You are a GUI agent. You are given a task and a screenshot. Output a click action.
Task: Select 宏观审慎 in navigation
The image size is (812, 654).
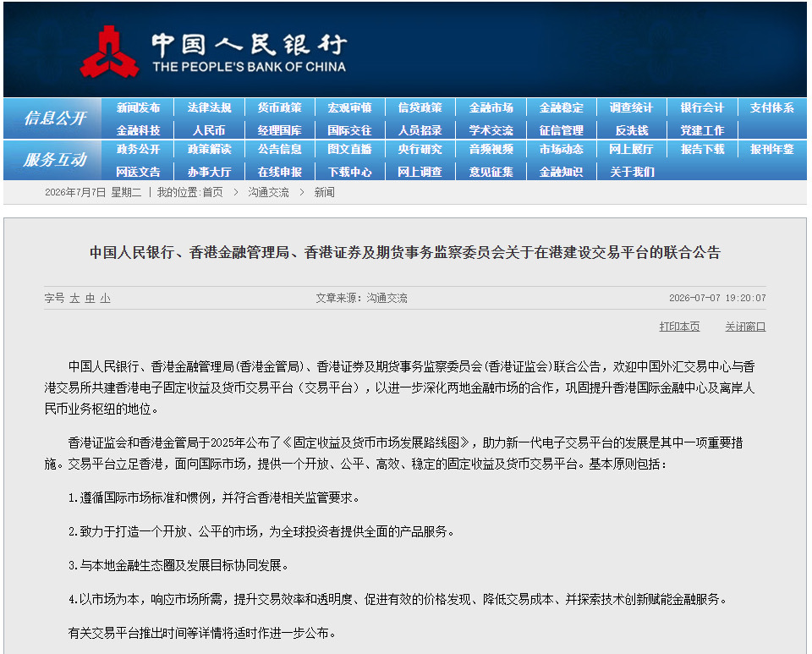coord(349,107)
